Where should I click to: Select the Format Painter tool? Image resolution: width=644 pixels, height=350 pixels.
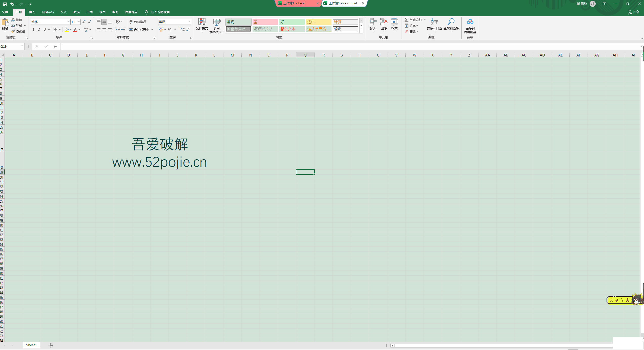pos(18,31)
